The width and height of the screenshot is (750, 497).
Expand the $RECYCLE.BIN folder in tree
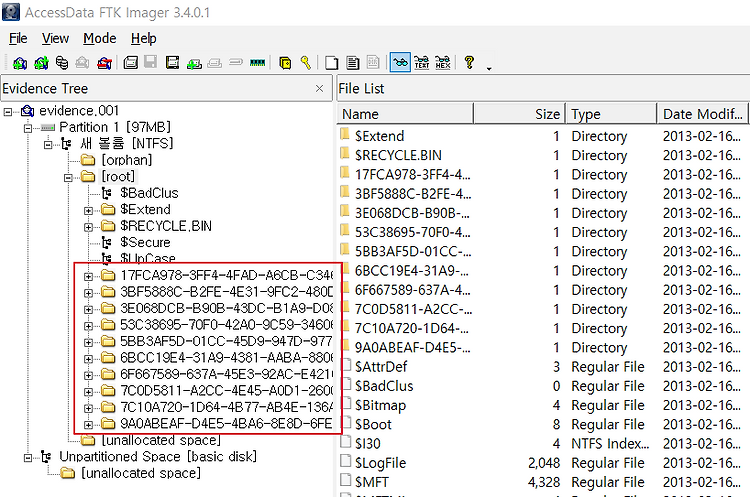tap(88, 227)
